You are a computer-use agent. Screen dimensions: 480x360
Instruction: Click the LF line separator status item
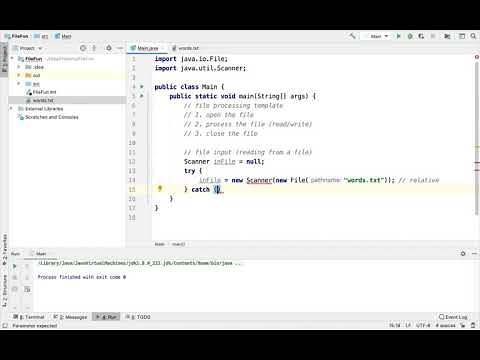point(408,326)
